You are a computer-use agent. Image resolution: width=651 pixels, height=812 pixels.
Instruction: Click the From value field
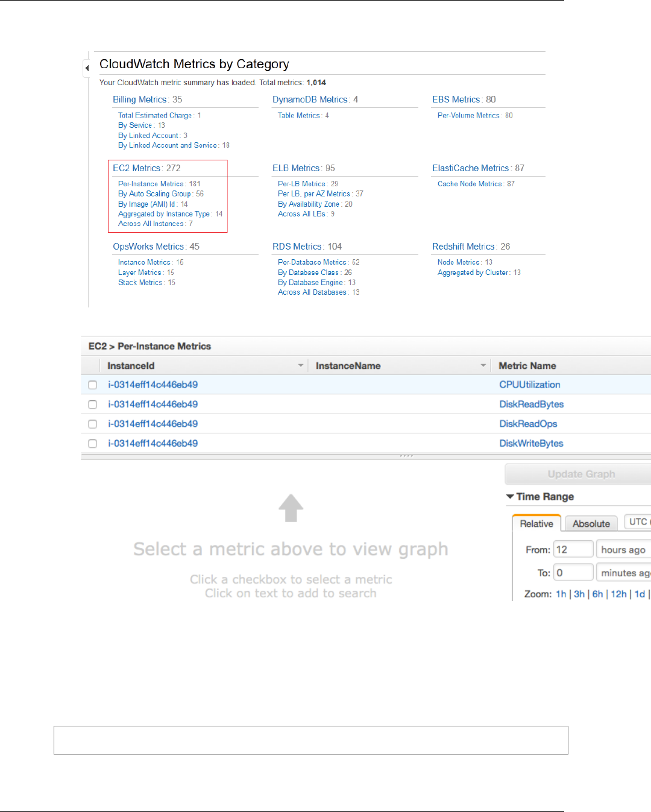(x=573, y=549)
